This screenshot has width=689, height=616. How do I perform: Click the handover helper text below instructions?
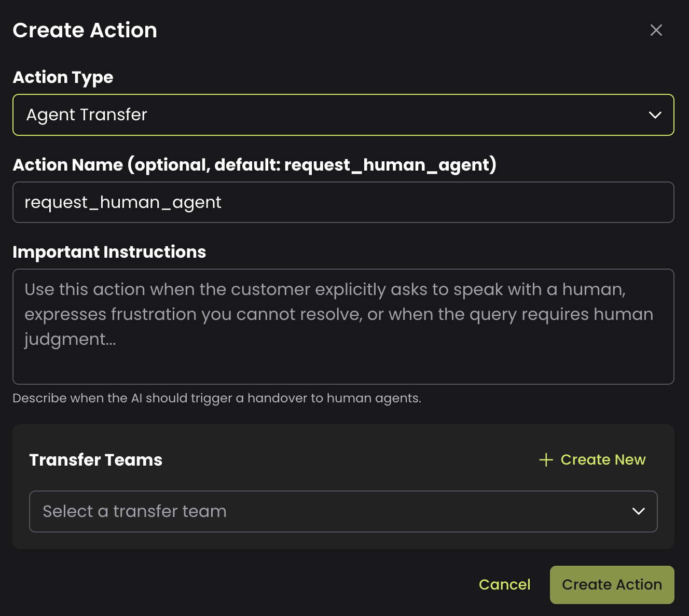click(216, 398)
